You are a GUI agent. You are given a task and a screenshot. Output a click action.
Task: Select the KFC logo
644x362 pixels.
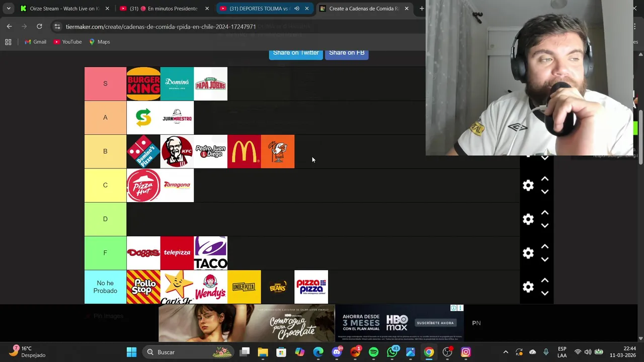(177, 151)
